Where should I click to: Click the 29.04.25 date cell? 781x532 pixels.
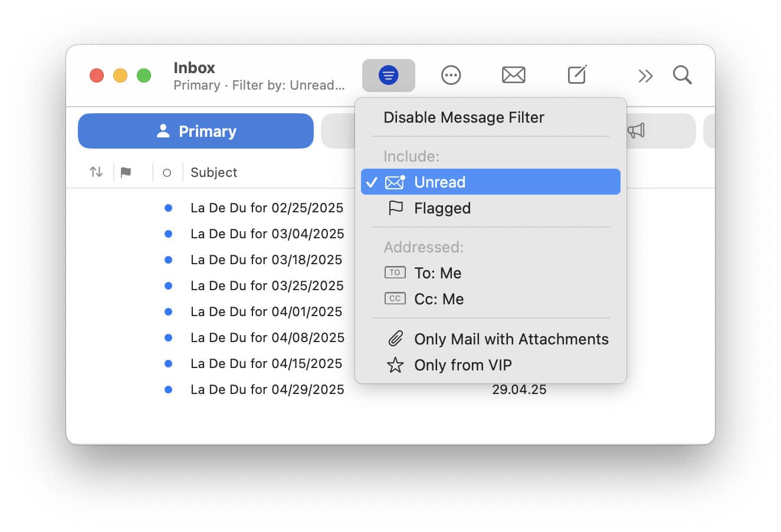click(519, 390)
